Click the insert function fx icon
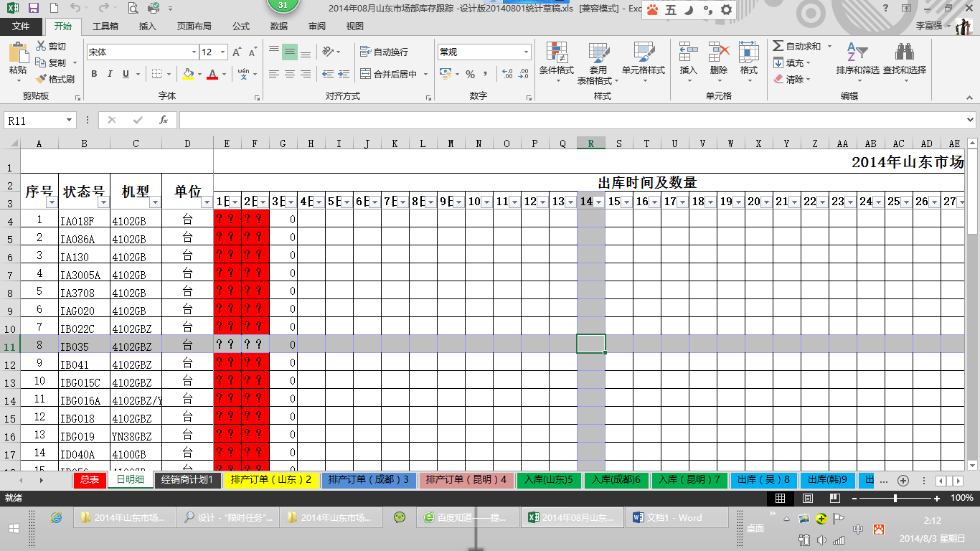Screen dimensions: 980x551 (x=164, y=120)
